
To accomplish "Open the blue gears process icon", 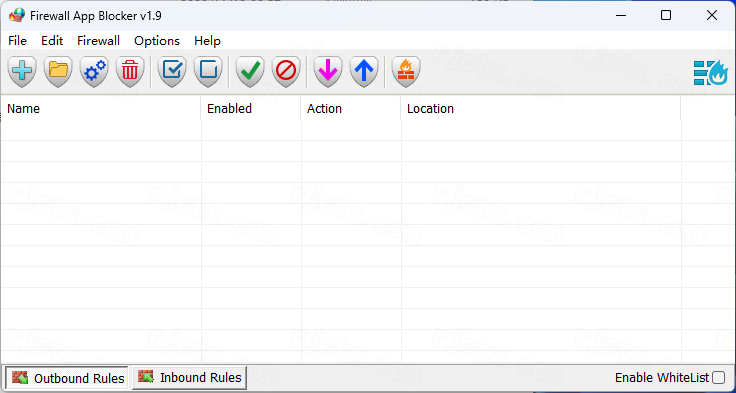I will tap(94, 71).
